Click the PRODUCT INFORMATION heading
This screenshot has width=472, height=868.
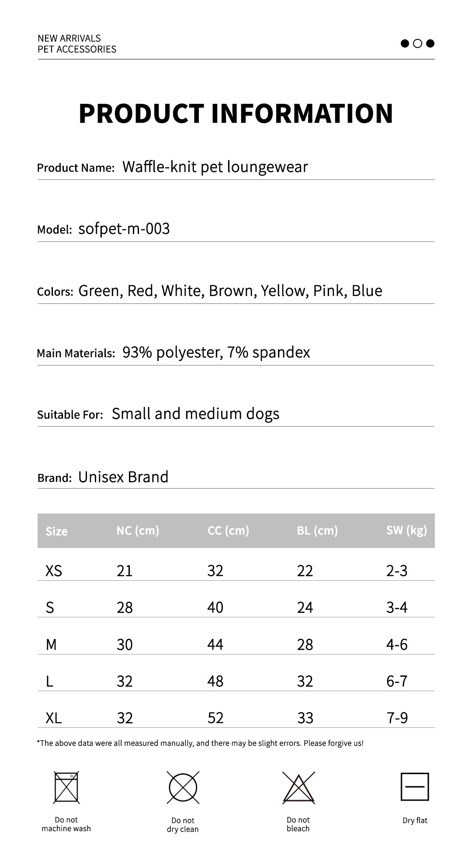tap(236, 114)
